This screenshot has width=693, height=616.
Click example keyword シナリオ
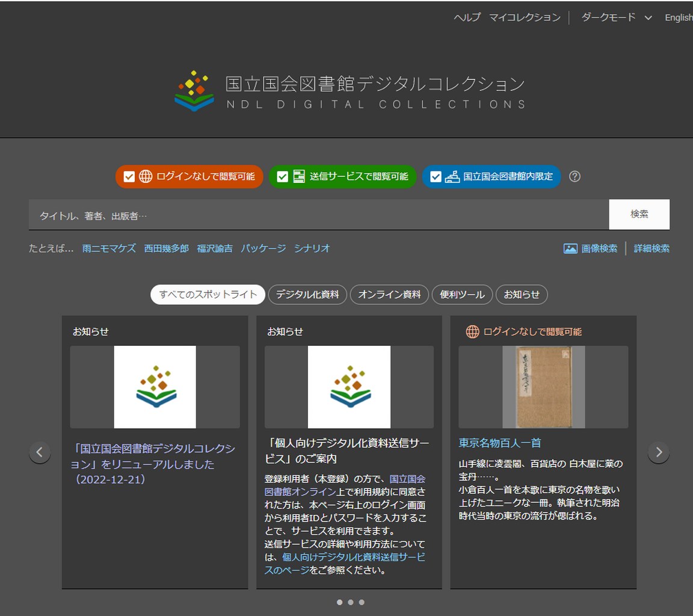312,248
